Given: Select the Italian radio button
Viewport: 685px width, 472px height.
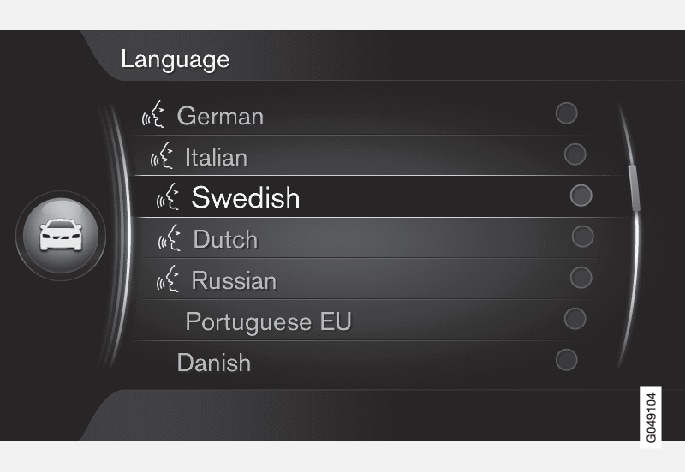Looking at the screenshot, I should [x=575, y=154].
